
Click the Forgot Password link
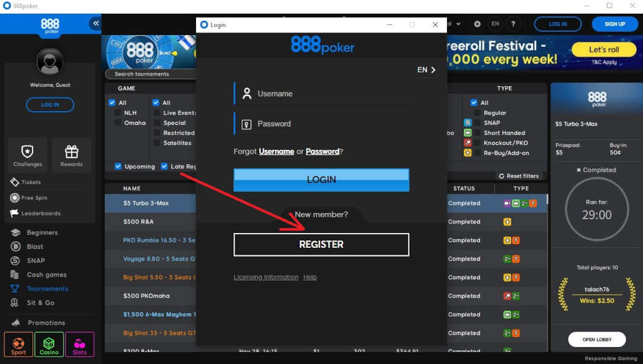(x=323, y=151)
